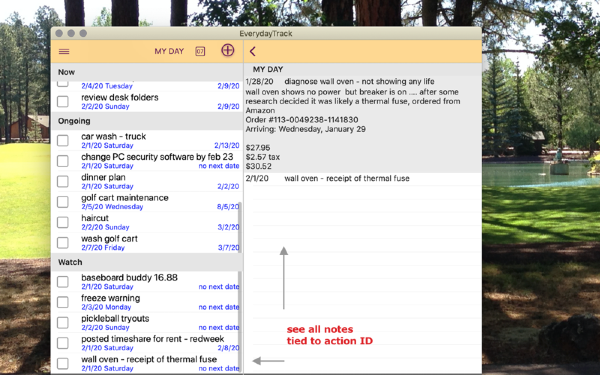The image size is (600, 375).
Task: Open the 1/28/20 diagnose wall oven note
Action: pos(362,124)
